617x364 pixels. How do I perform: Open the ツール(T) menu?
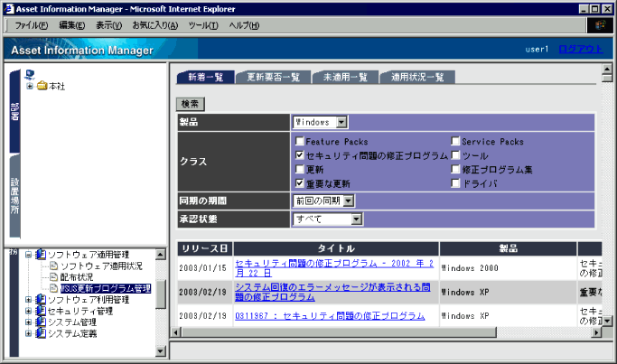pos(203,25)
